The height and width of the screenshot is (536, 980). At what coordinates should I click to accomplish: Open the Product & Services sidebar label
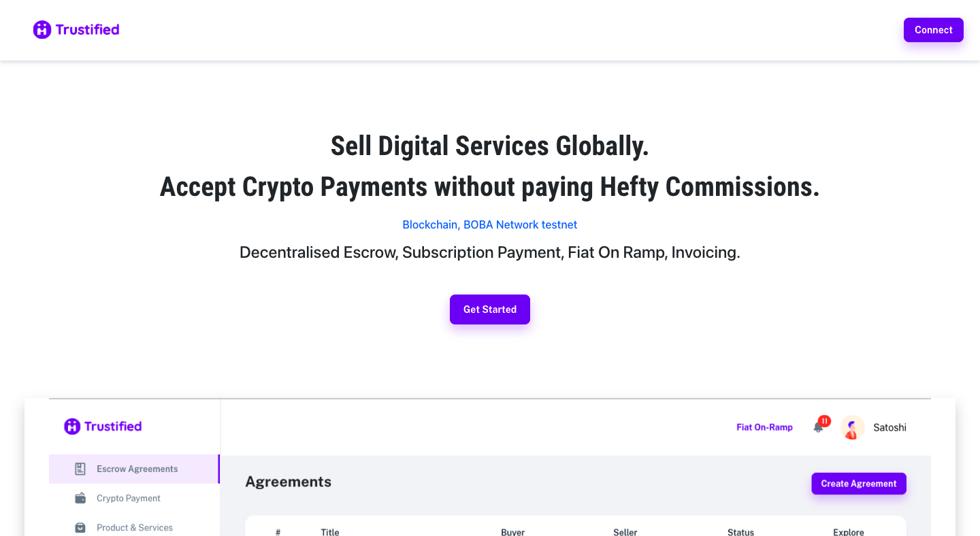click(135, 527)
